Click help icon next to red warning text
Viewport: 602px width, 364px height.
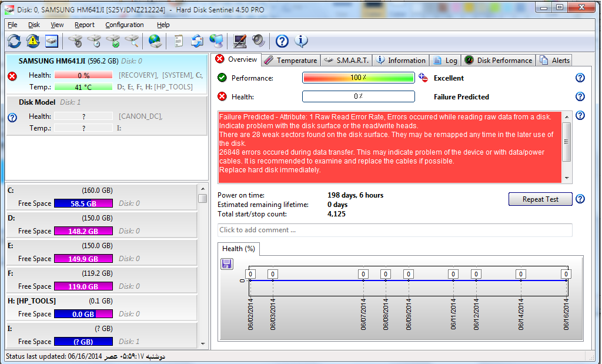580,115
